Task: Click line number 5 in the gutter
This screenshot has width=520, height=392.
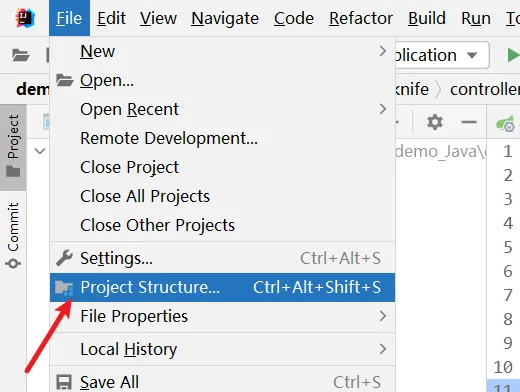Action: [508, 247]
